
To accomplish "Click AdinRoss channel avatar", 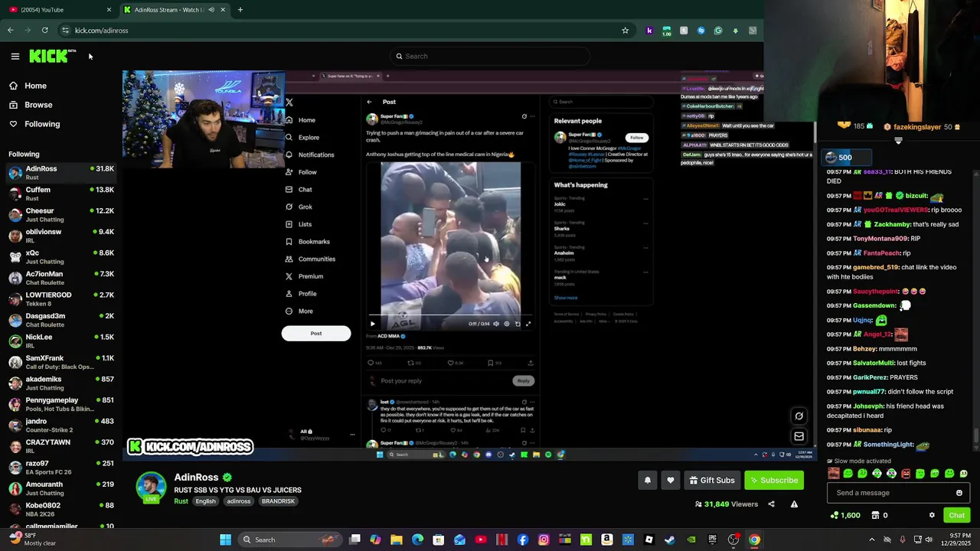I will (151, 487).
